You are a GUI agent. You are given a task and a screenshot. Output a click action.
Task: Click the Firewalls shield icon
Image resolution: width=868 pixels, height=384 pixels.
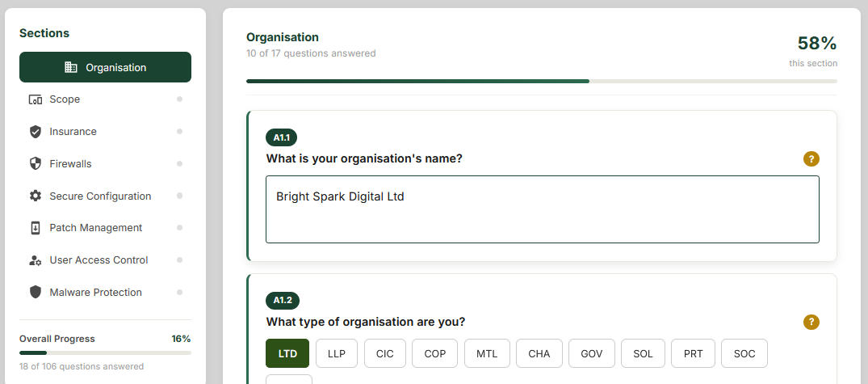35,164
